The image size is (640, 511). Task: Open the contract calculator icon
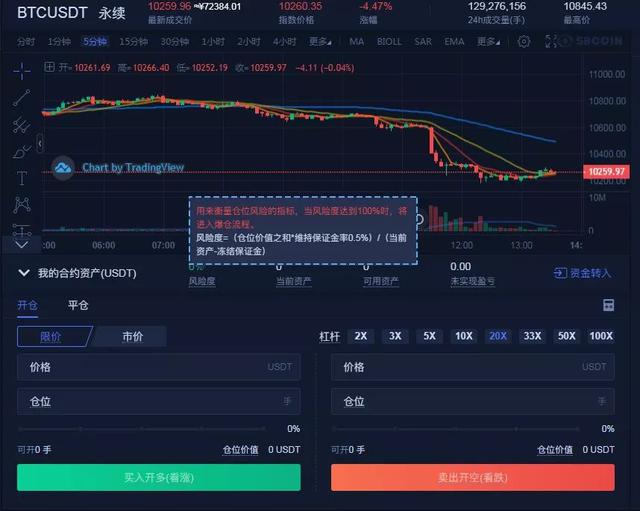(609, 305)
